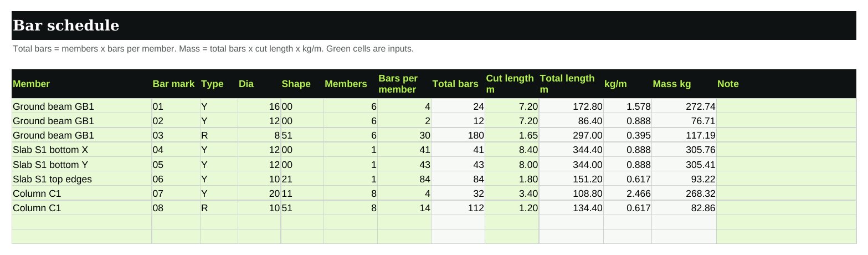Click the 'Total bars' column header
This screenshot has width=868, height=255.
click(x=458, y=84)
